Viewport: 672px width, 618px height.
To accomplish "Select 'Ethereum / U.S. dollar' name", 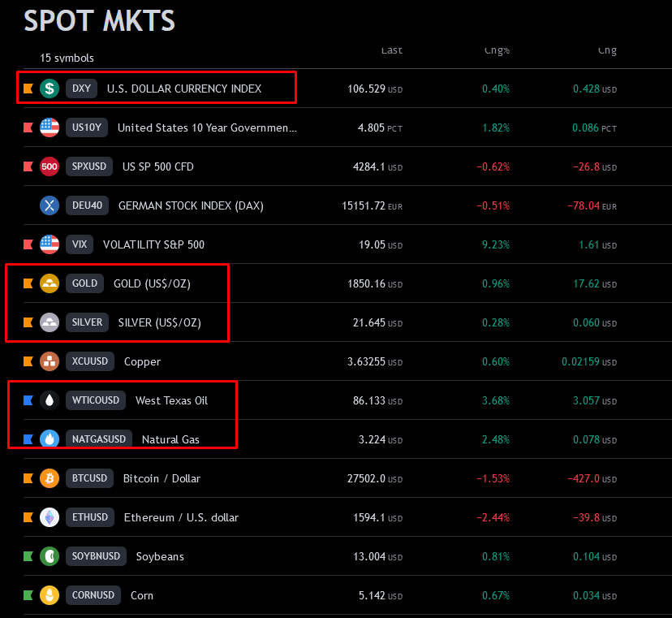I will pyautogui.click(x=181, y=517).
